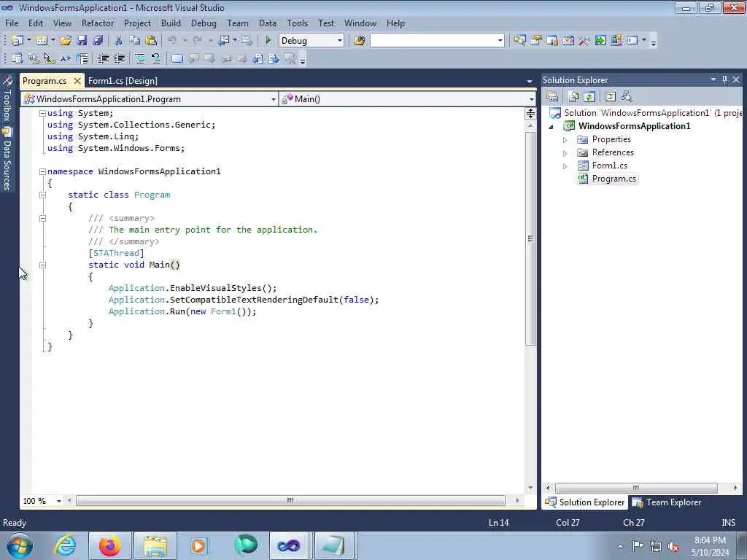Toggle a bookmark on current line
The height and width of the screenshot is (560, 747).
coord(177,58)
